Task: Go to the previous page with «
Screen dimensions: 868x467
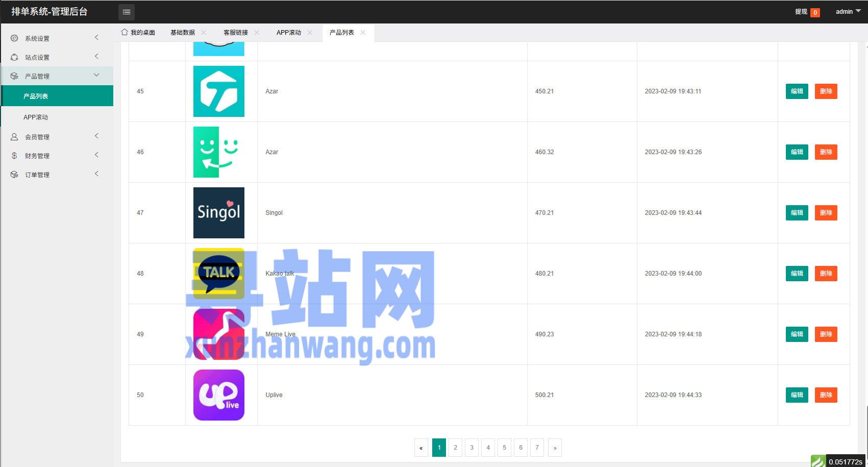Action: coord(421,448)
